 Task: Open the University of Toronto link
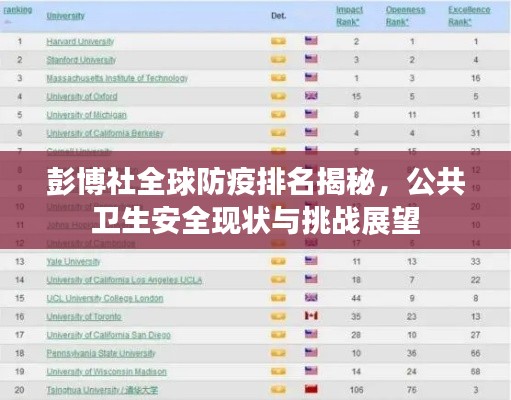tap(84, 317)
